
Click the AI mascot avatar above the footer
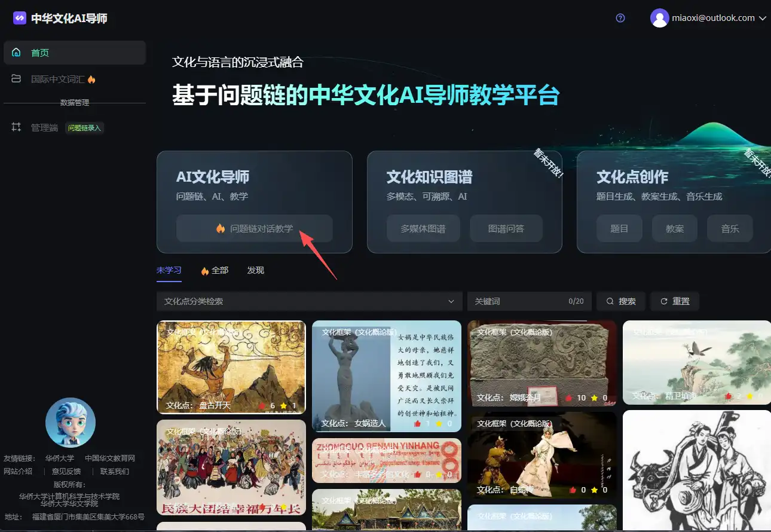click(x=70, y=422)
